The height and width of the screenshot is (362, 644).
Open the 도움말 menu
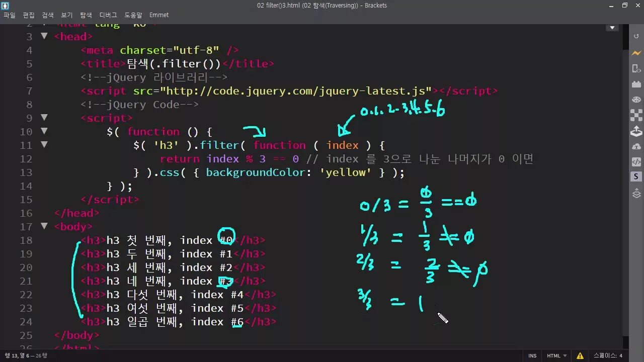133,15
